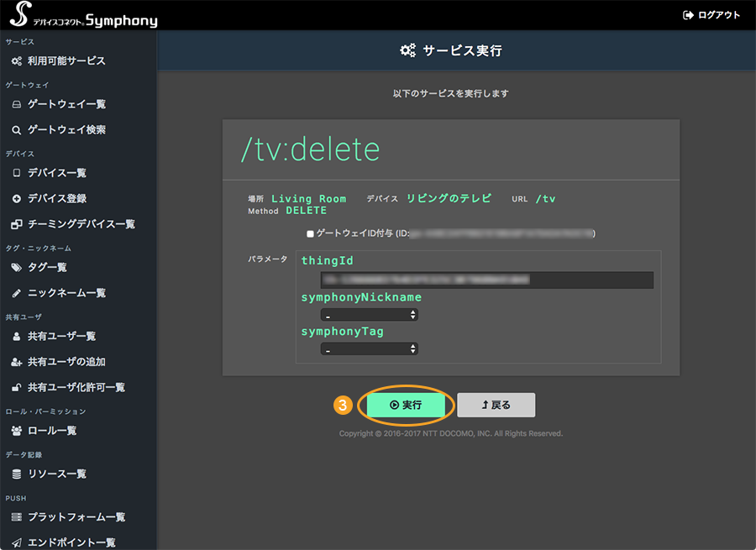Click the gateway list drive icon
The image size is (756, 550).
[x=17, y=105]
